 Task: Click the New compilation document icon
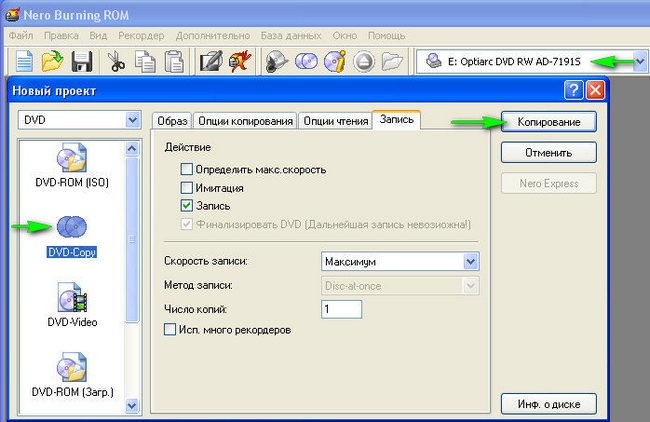pos(24,61)
